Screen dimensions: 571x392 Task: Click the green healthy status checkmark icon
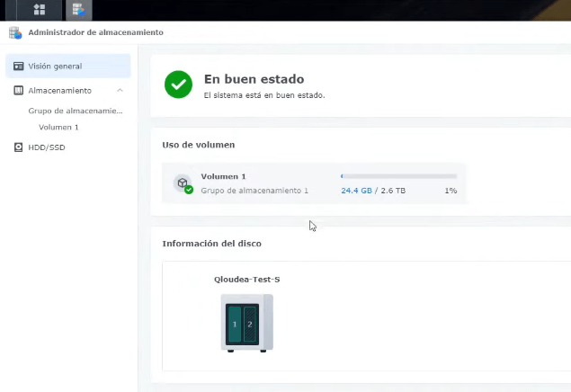[x=178, y=85]
